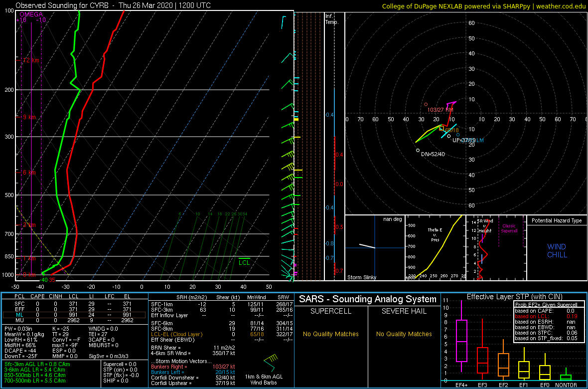The width and height of the screenshot is (588, 389).
Task: Click the DownT = -25F value
Action: click(x=21, y=355)
